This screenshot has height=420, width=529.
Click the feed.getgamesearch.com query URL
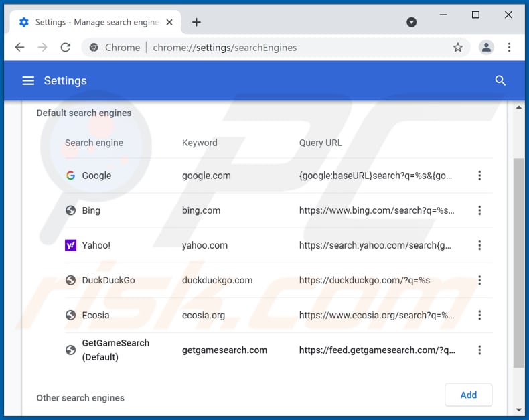point(377,350)
